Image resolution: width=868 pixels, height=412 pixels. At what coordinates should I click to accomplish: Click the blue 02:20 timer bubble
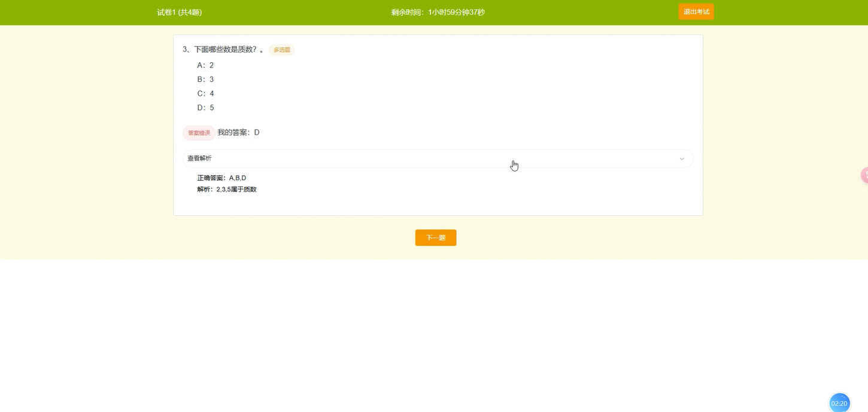[839, 403]
